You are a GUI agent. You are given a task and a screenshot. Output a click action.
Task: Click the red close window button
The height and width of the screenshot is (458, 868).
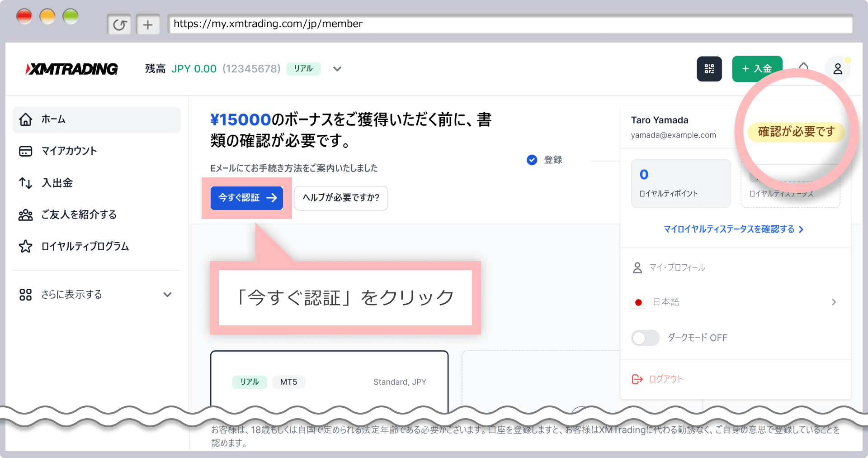pos(24,16)
